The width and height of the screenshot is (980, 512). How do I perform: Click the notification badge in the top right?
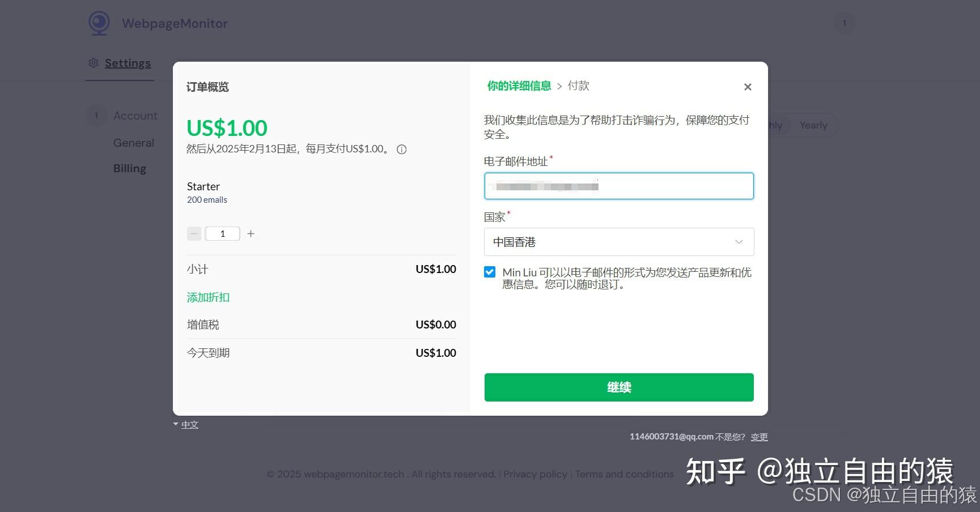point(845,23)
